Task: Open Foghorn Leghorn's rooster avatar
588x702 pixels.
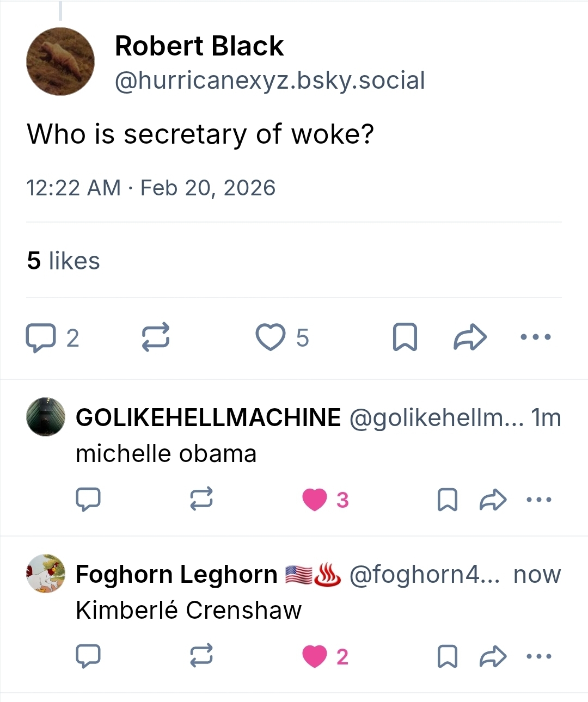Action: [46, 574]
